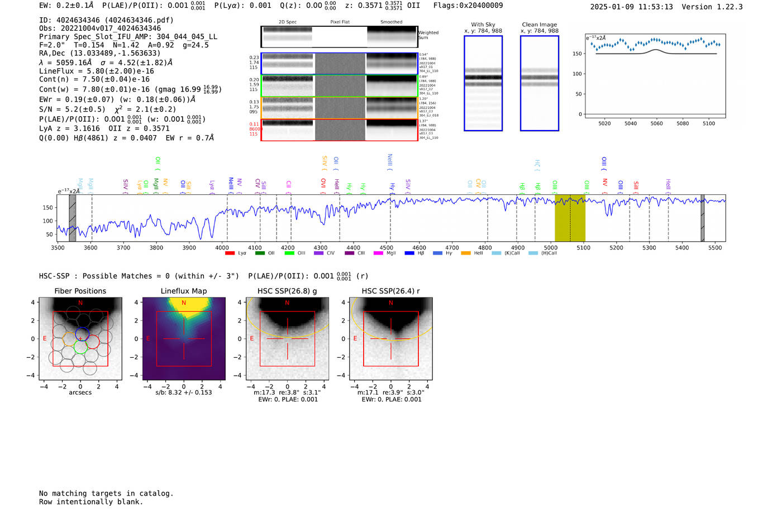The height and width of the screenshot is (532, 782).
Task: Click the ID: 4024634346 text line
Action: [x=106, y=20]
